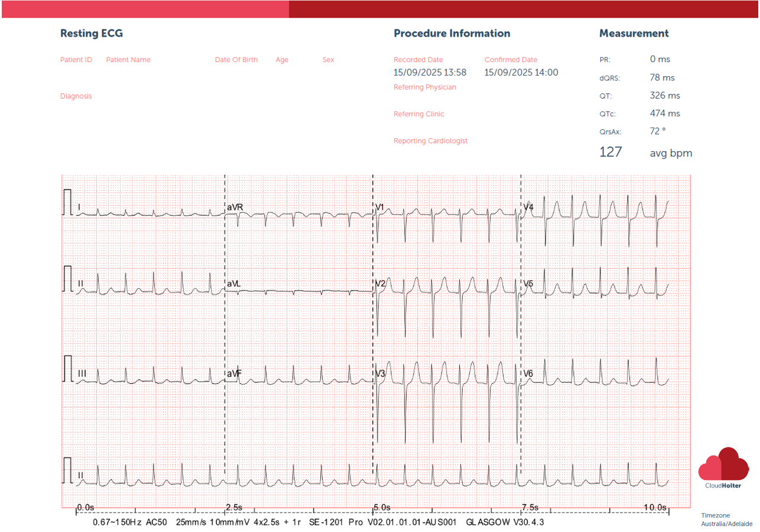Click the 2.5s time marker
760x532 pixels.
(x=233, y=507)
